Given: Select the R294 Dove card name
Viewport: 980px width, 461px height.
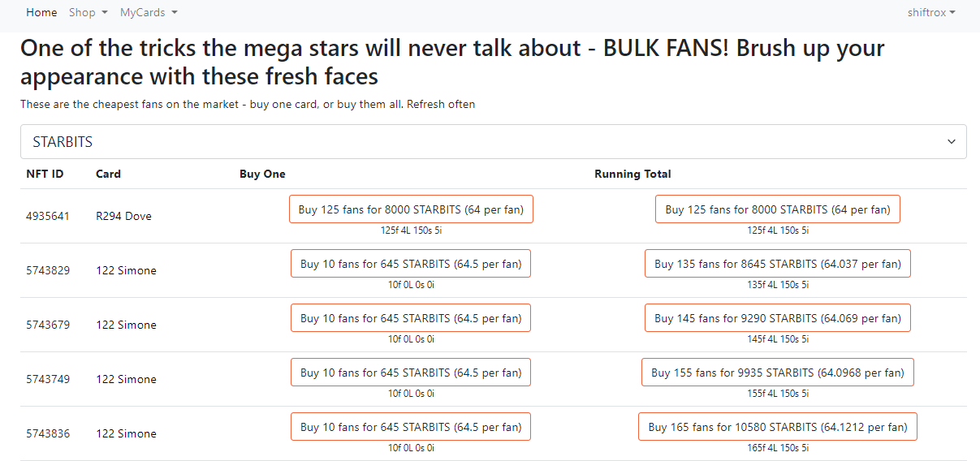Looking at the screenshot, I should pyautogui.click(x=123, y=216).
